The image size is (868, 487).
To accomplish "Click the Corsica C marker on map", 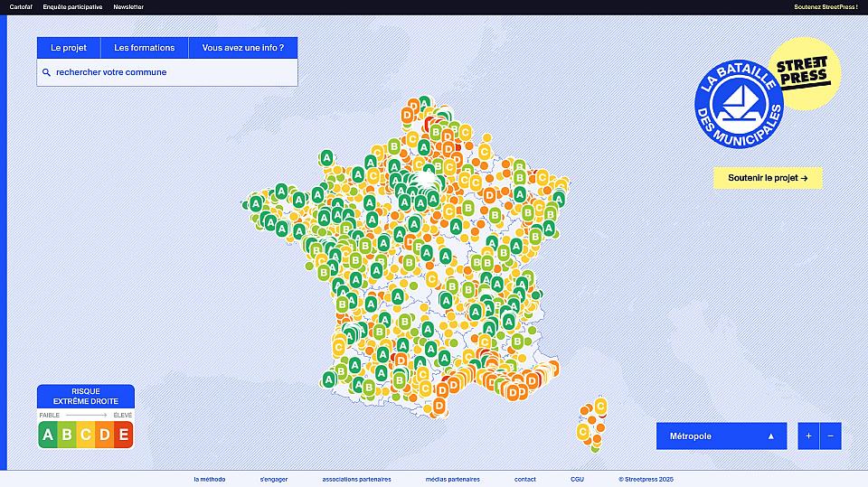I will tap(599, 406).
